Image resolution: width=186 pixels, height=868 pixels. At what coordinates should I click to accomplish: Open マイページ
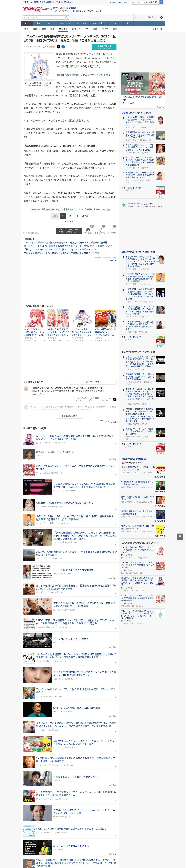pos(139,18)
